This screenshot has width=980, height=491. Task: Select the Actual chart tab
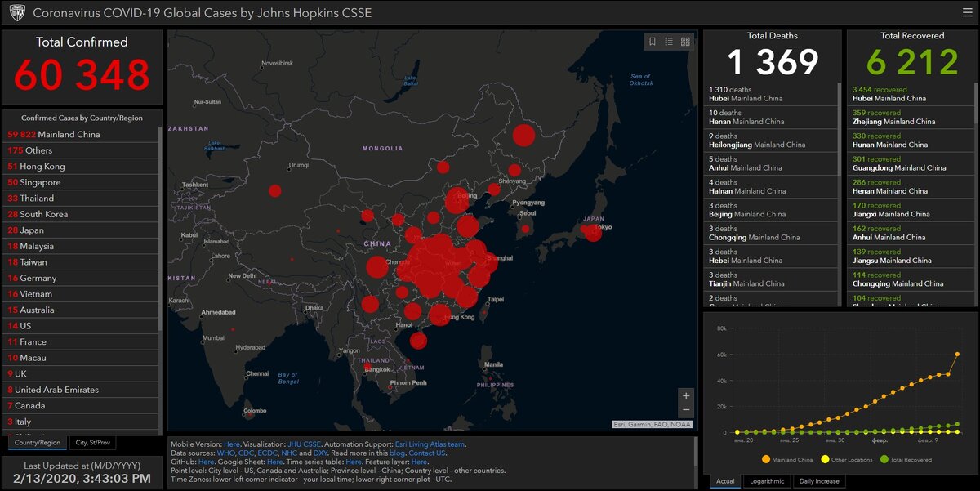725,481
